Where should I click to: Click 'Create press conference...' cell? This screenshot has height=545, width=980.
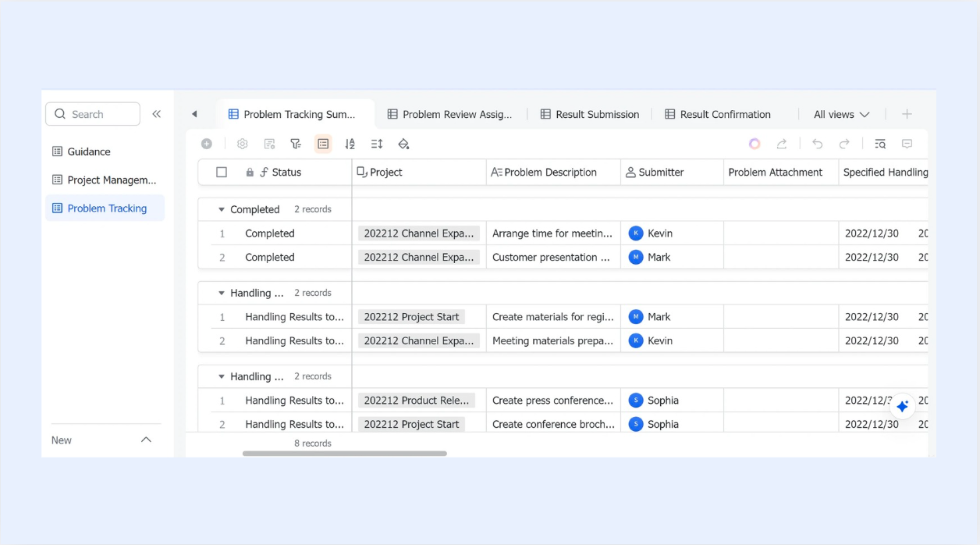553,401
